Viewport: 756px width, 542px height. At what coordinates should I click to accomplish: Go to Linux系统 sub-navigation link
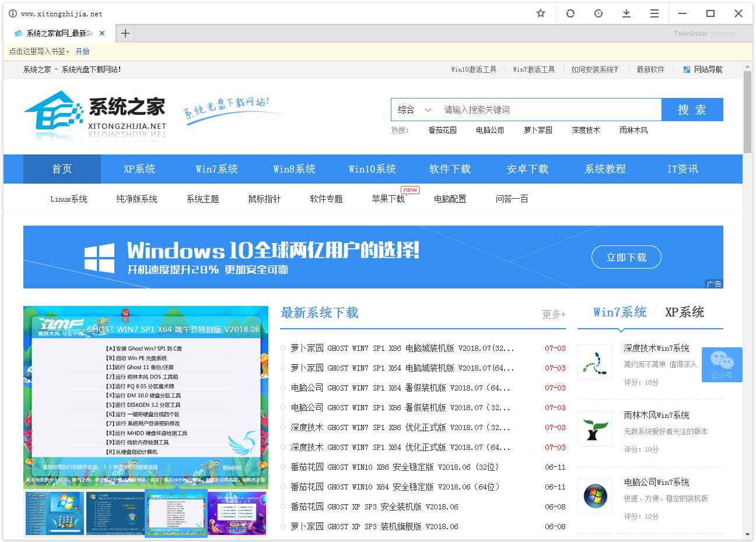69,199
